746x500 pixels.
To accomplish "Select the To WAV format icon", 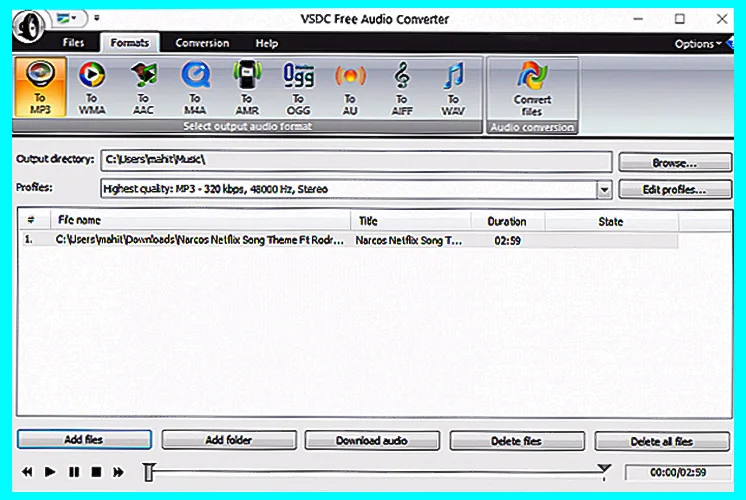I will pyautogui.click(x=453, y=88).
